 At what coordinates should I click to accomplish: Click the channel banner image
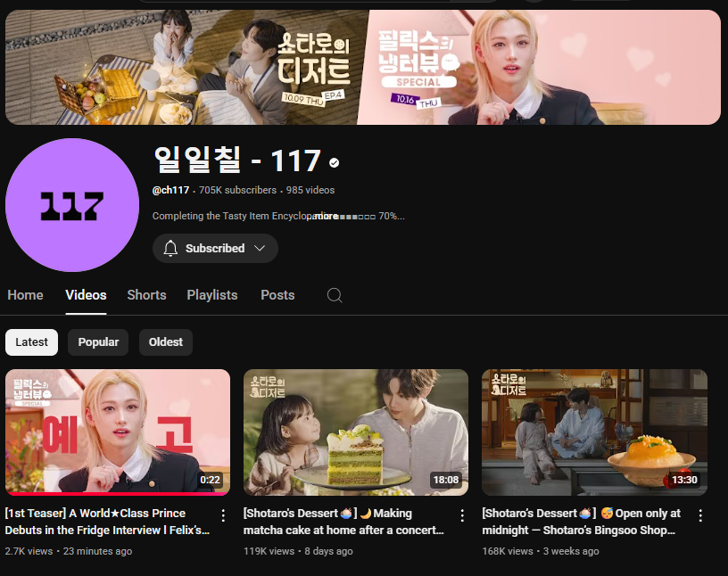click(x=362, y=67)
